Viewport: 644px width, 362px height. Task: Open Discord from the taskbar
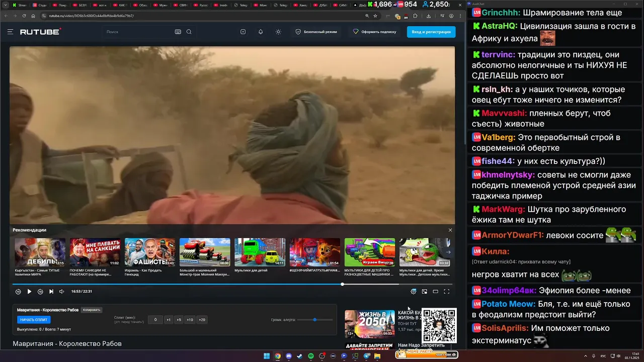click(289, 356)
